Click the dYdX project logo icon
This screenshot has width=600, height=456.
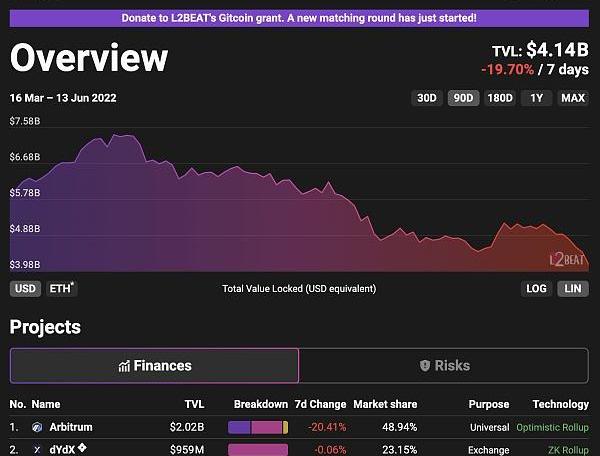pos(37,450)
